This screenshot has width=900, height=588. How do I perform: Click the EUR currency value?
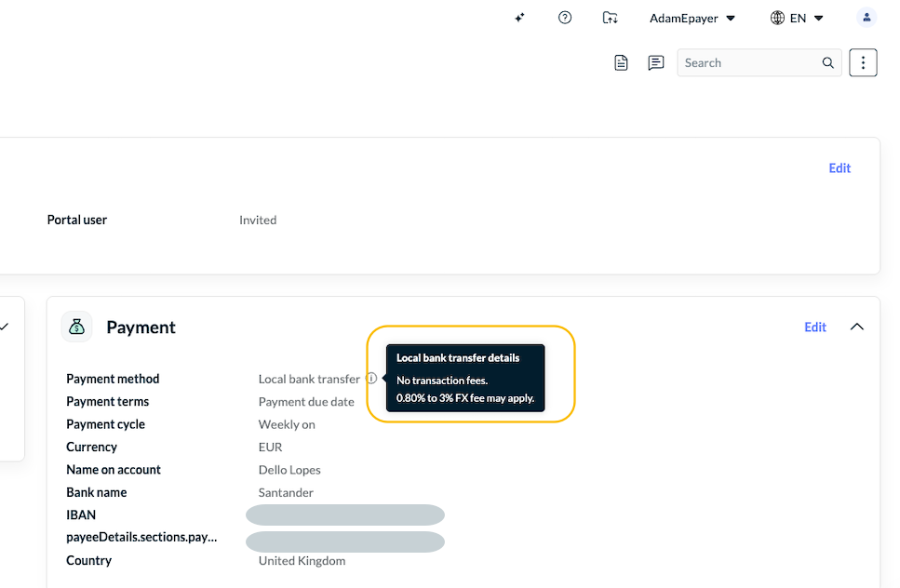coord(270,447)
